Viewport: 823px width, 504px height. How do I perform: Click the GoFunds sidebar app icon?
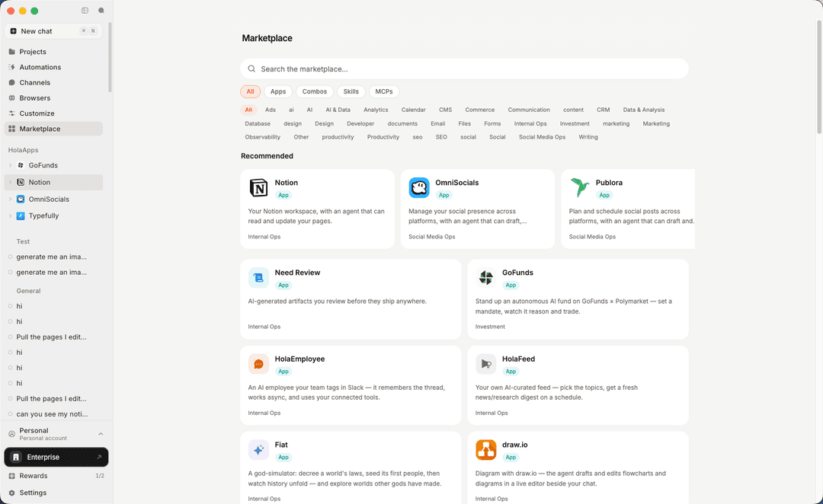click(x=21, y=165)
